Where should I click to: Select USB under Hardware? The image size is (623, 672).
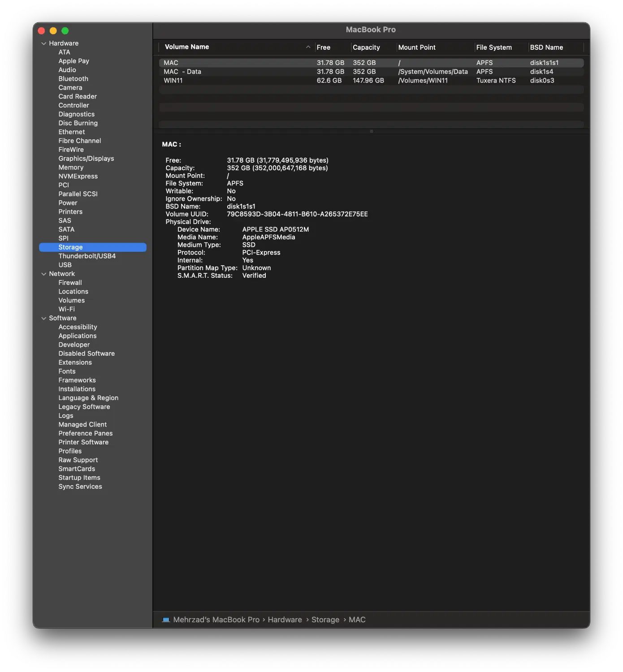point(65,265)
